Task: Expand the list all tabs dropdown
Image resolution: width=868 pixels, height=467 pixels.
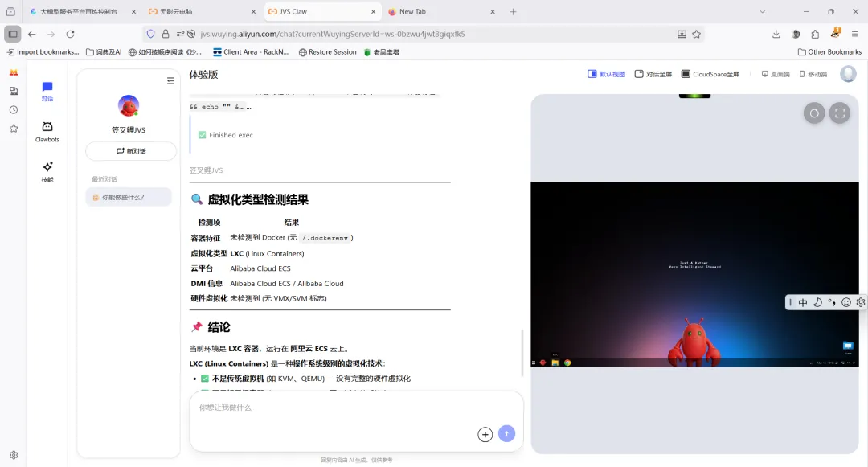Action: click(762, 11)
